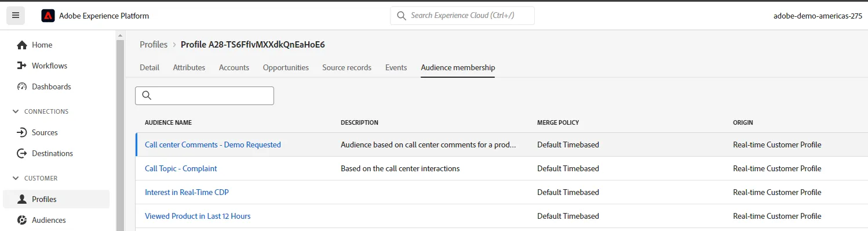868x231 pixels.
Task: Click the Dashboards gauge icon
Action: point(23,86)
